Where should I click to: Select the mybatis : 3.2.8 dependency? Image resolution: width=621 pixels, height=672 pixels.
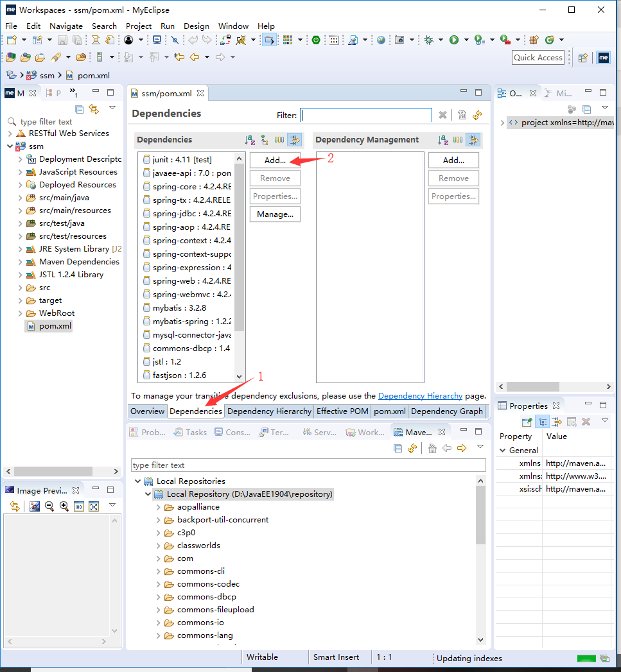pyautogui.click(x=179, y=308)
